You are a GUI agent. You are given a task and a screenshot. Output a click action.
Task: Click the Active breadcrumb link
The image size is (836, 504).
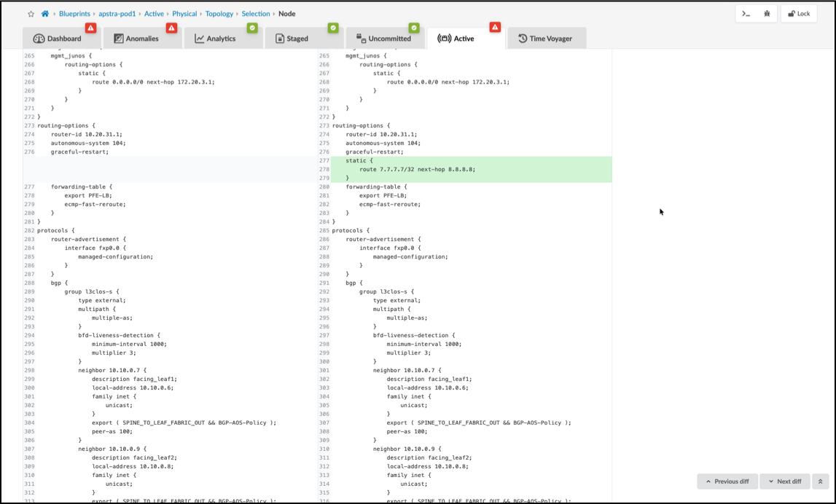pyautogui.click(x=154, y=14)
